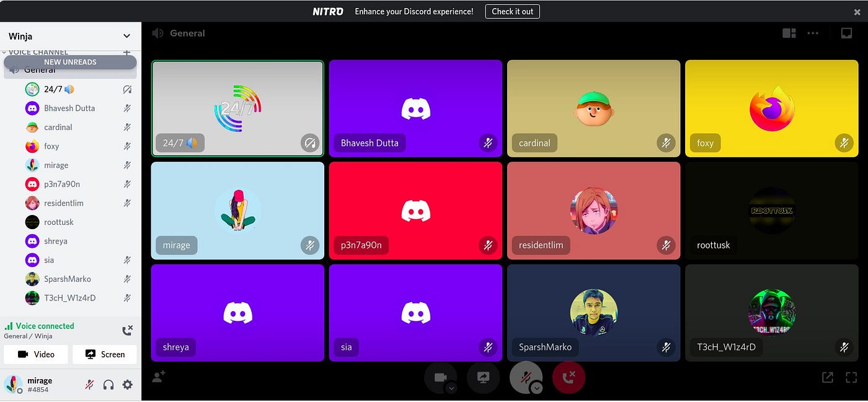The image size is (868, 402).
Task: Click the Check it out Nitro button
Action: pos(512,11)
